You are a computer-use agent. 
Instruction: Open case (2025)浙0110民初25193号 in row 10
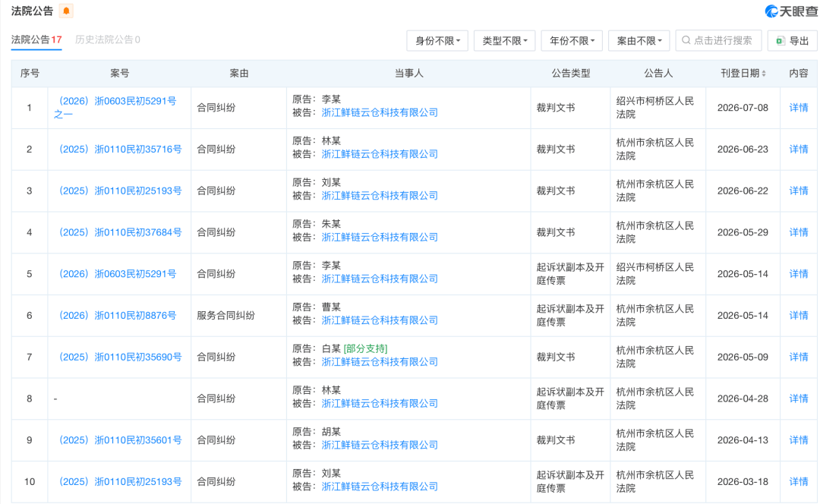coord(120,481)
